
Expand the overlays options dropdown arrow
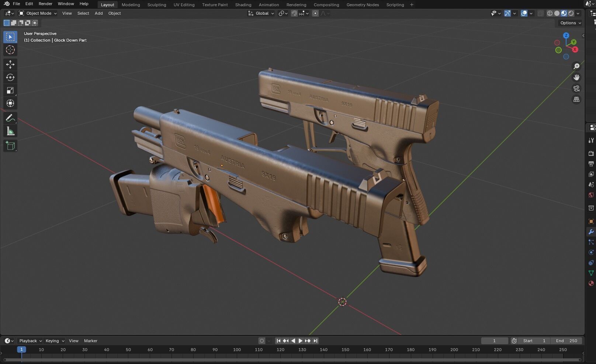[531, 13]
